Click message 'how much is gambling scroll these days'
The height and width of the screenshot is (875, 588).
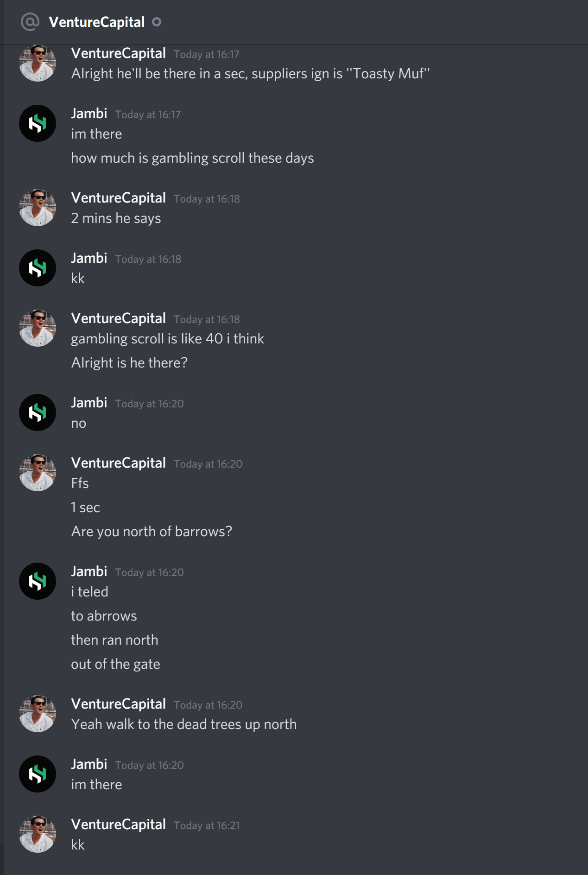[192, 158]
